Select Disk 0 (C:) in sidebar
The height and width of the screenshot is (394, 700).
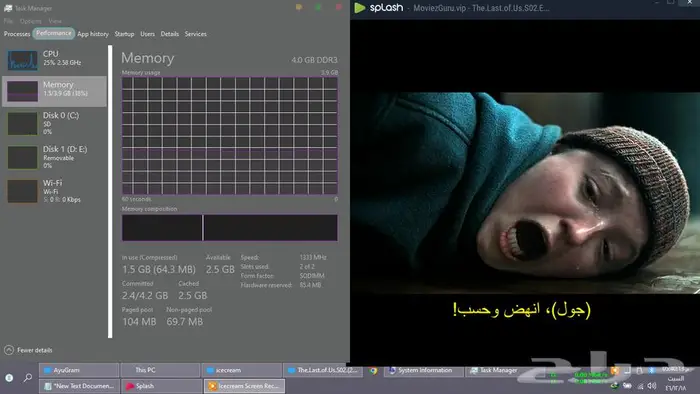tap(54, 124)
